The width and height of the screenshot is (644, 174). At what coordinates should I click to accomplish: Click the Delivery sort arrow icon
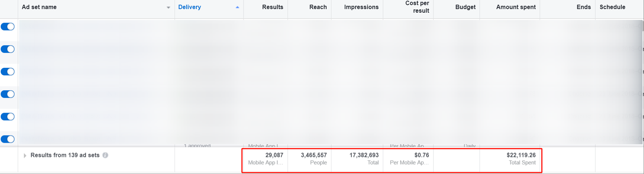tap(237, 7)
